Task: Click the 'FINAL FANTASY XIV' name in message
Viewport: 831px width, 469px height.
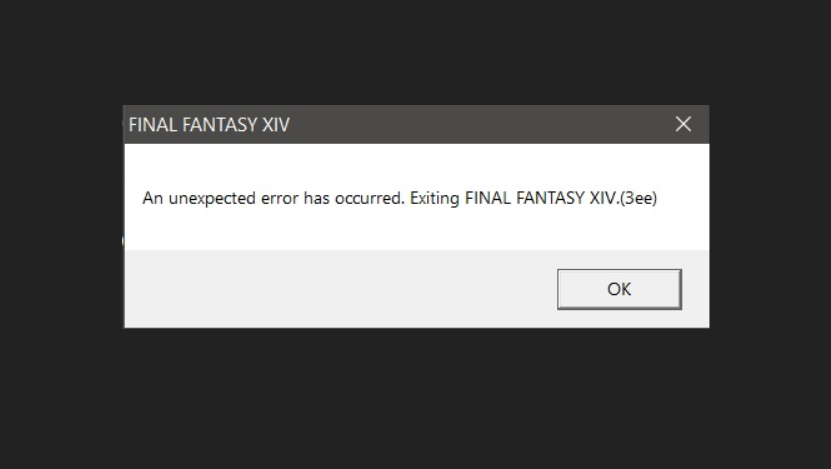Action: (x=541, y=198)
